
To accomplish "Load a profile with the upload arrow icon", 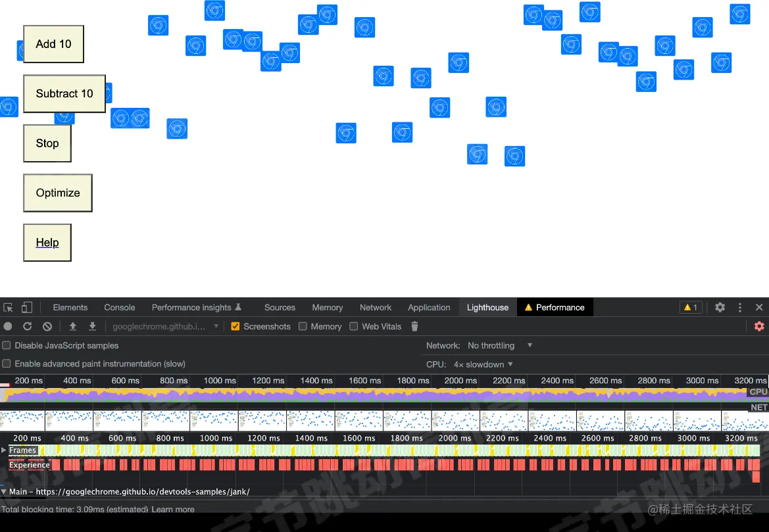I will click(72, 327).
